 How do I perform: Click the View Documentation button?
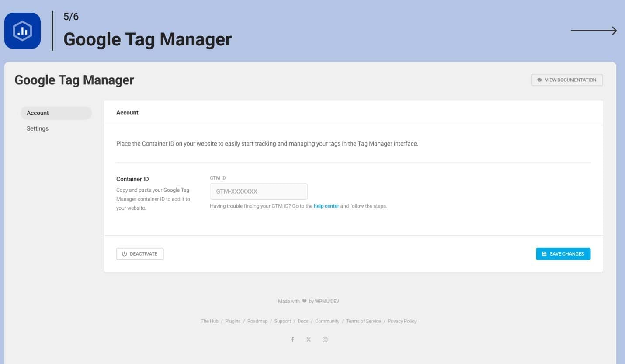click(x=567, y=80)
